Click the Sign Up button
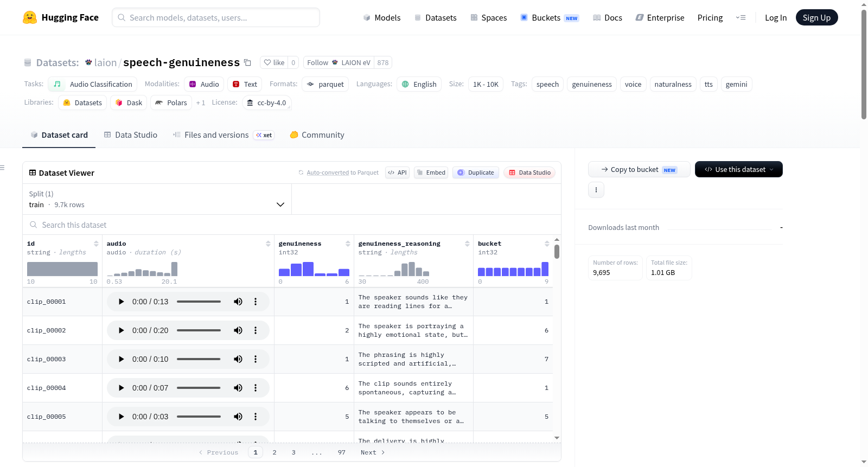 tap(816, 17)
